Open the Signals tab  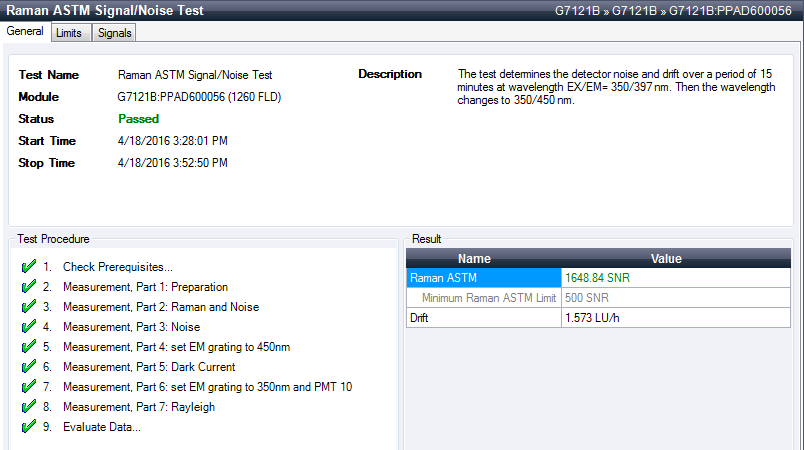[x=114, y=33]
